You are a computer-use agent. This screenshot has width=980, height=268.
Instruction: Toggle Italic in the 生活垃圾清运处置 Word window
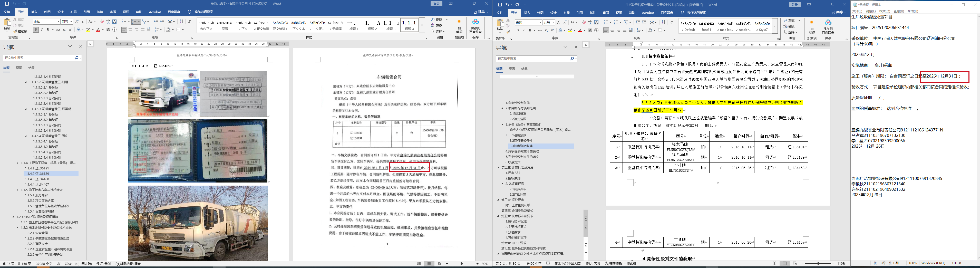pyautogui.click(x=523, y=31)
